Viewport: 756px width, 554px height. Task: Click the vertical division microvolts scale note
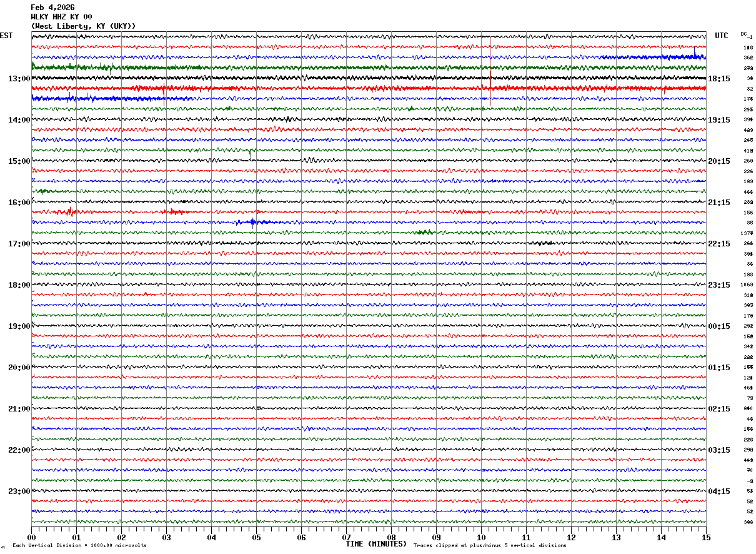point(79,546)
